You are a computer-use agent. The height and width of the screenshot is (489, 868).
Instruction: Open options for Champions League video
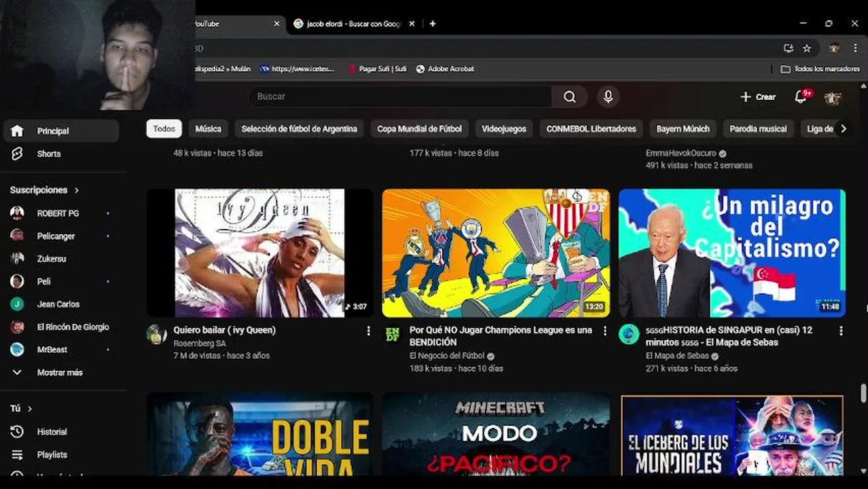click(x=604, y=331)
